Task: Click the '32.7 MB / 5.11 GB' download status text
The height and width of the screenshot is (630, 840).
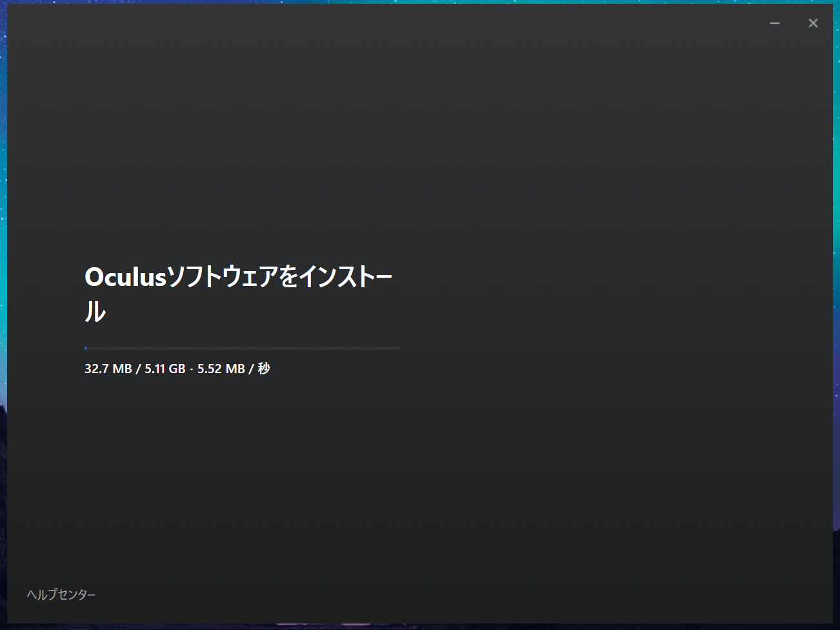Action: pos(135,369)
